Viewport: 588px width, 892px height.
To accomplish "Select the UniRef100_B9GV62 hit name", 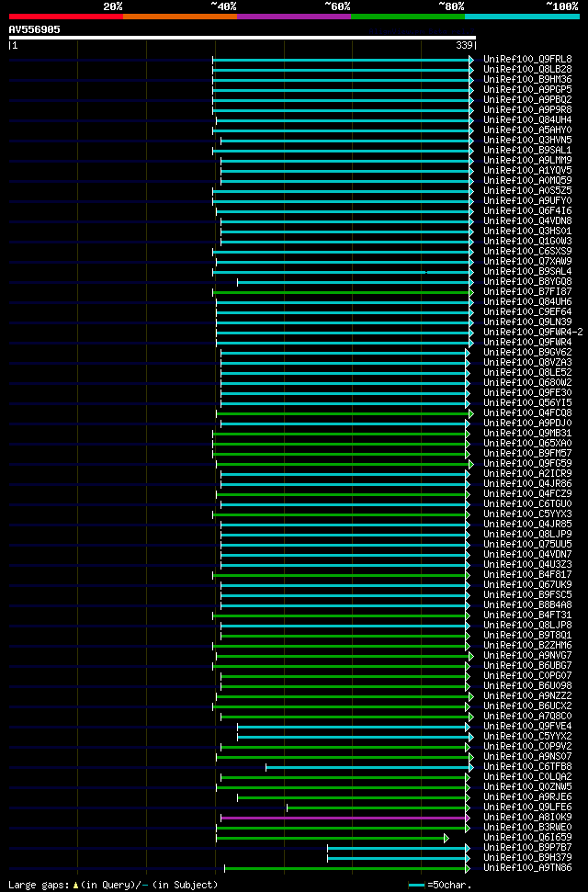I will coord(527,352).
